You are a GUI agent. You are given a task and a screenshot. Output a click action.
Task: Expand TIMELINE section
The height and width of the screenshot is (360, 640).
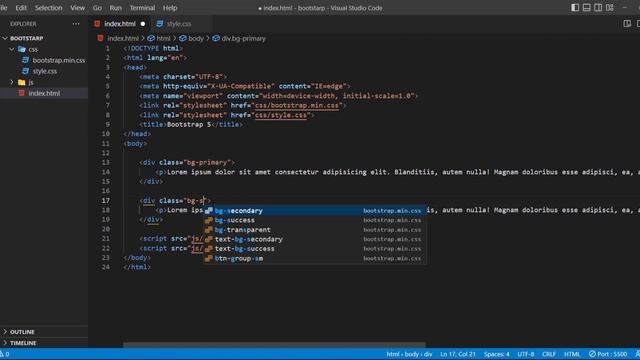[5, 343]
